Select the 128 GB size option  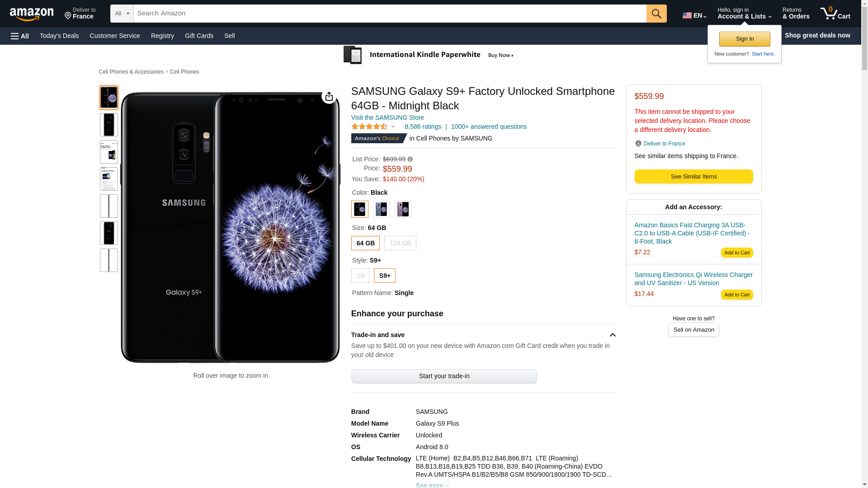[400, 243]
